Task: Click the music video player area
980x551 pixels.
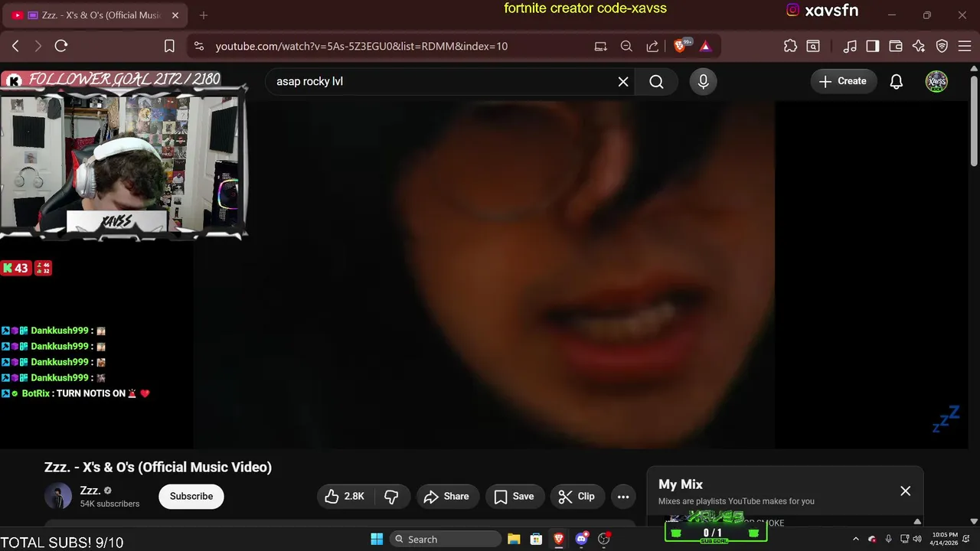Action: [484, 274]
